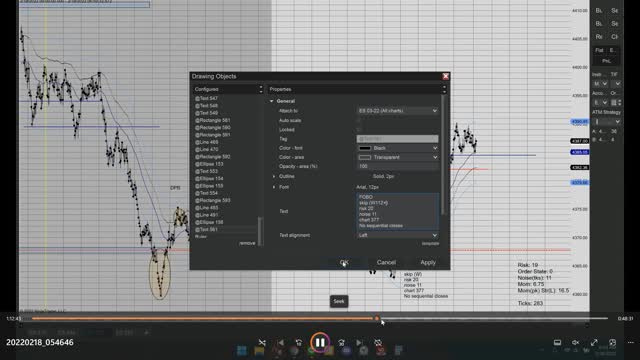The width and height of the screenshot is (640, 360).
Task: Click the Close button in Chart Trader
Action: [614, 37]
